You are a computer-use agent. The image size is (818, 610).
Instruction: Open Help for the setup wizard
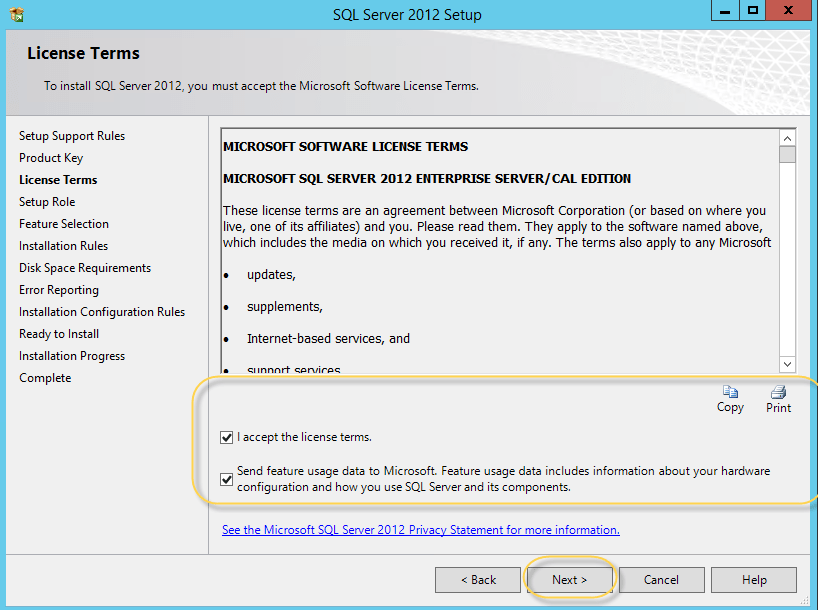pos(754,580)
